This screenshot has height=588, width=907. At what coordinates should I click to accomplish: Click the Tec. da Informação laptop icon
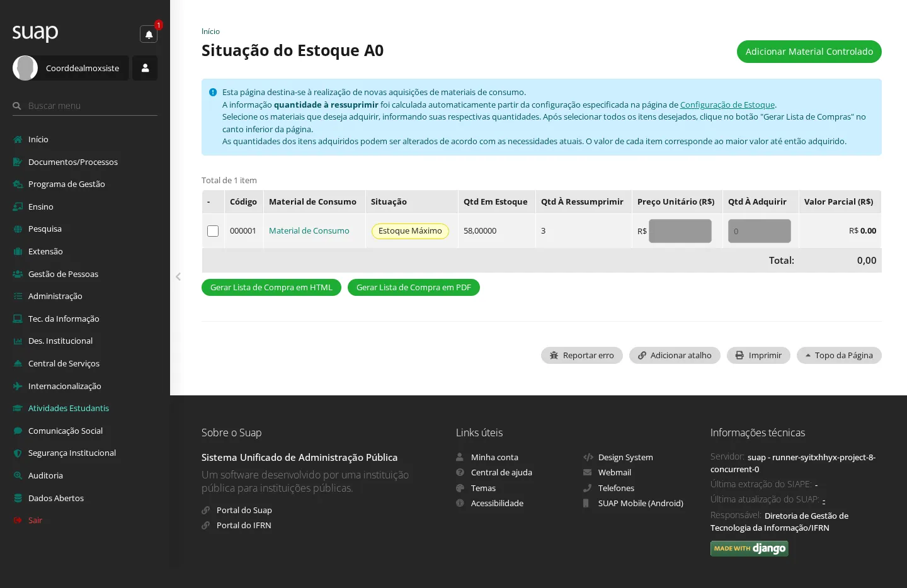(18, 319)
